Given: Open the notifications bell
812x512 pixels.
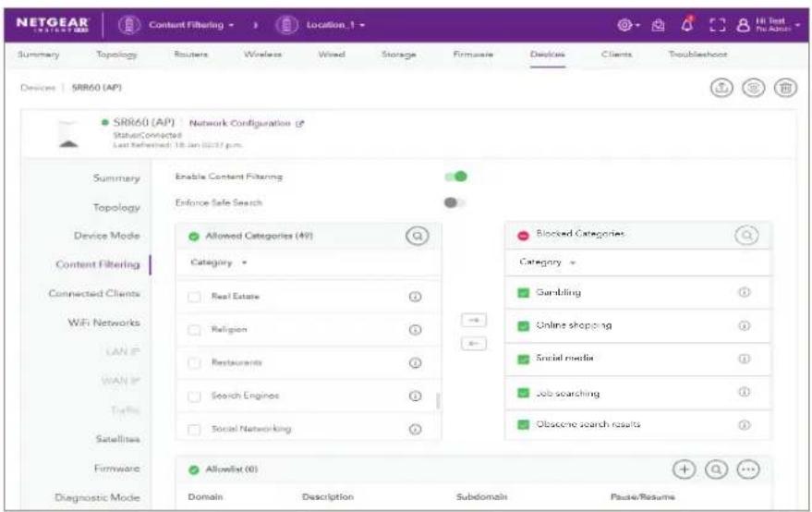Looking at the screenshot, I should (687, 24).
